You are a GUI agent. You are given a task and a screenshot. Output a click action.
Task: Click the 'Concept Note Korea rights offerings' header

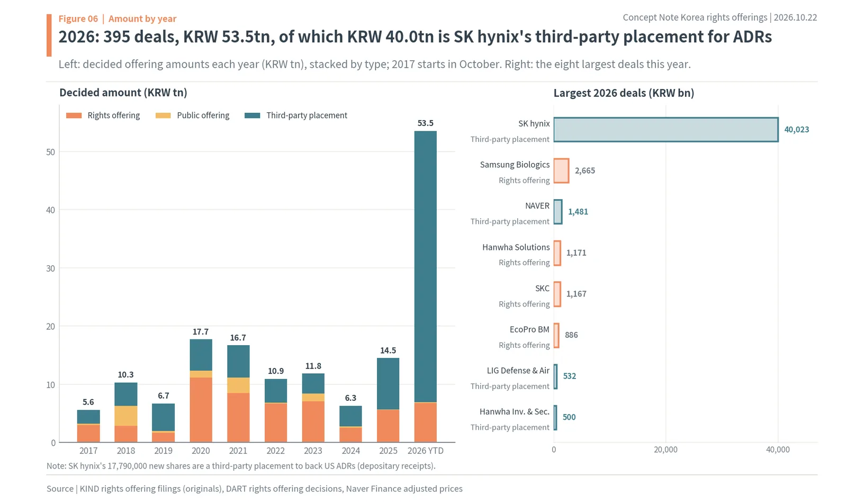(695, 17)
